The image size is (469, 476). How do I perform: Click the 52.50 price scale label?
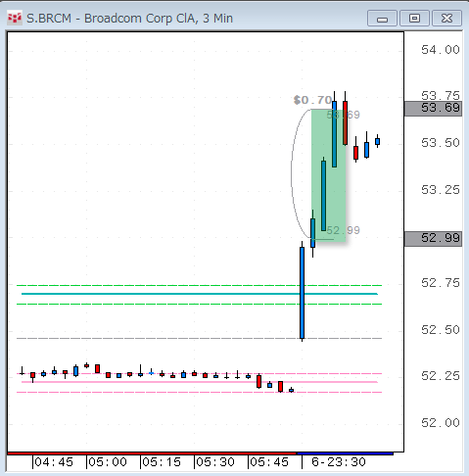pyautogui.click(x=441, y=330)
